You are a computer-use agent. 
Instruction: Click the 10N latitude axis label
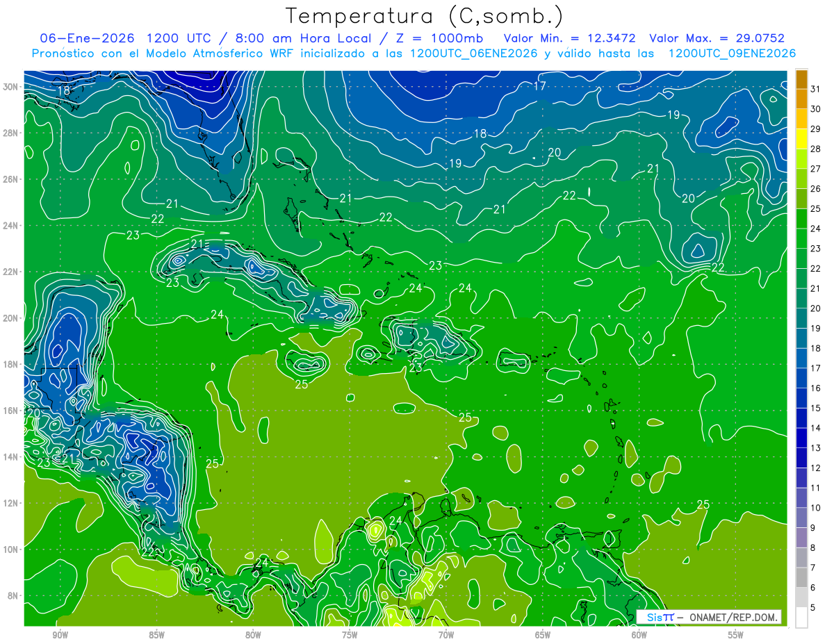coord(10,550)
